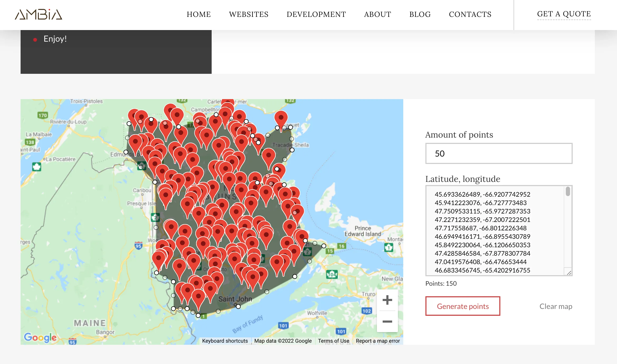This screenshot has height=364, width=617.
Task: Click the Google logo on the map
Action: point(40,337)
